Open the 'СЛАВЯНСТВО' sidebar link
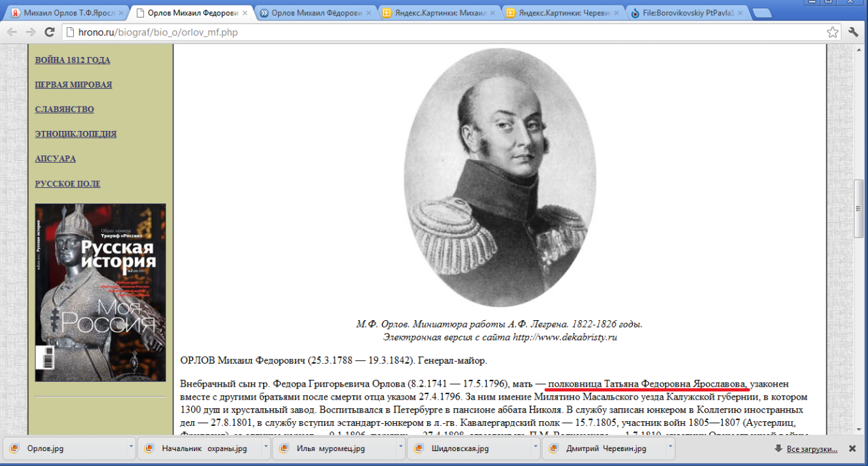Screen dimensions: 868x466 (x=64, y=109)
